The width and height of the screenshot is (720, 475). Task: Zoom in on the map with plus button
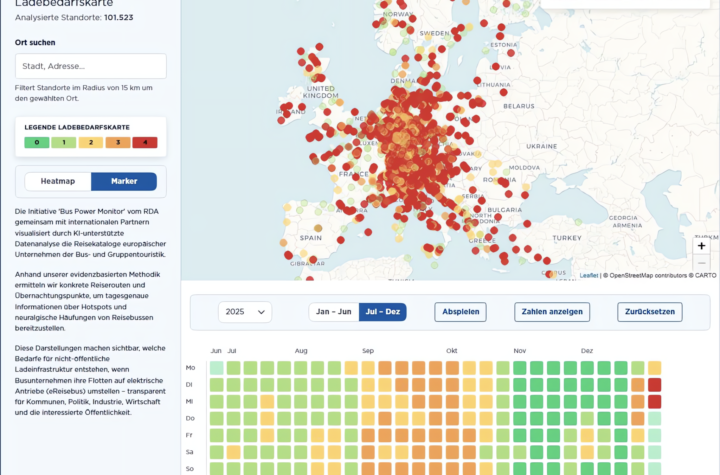[x=701, y=246]
